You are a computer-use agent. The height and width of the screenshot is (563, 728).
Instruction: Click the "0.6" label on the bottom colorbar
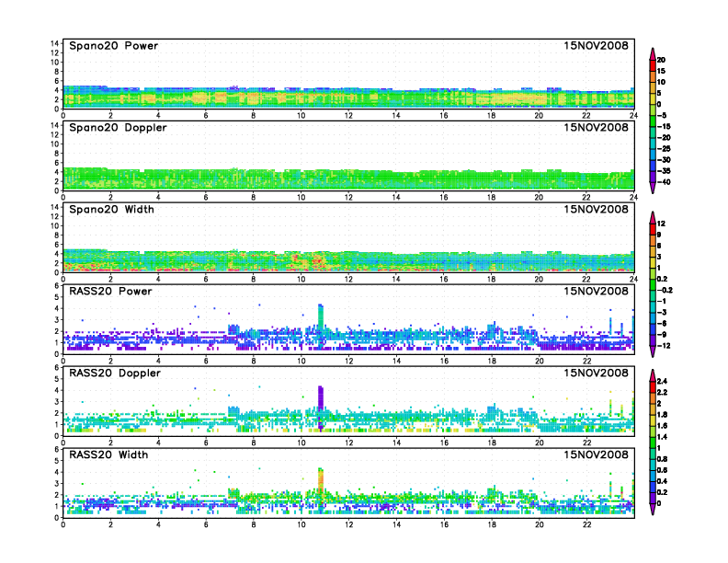click(662, 470)
